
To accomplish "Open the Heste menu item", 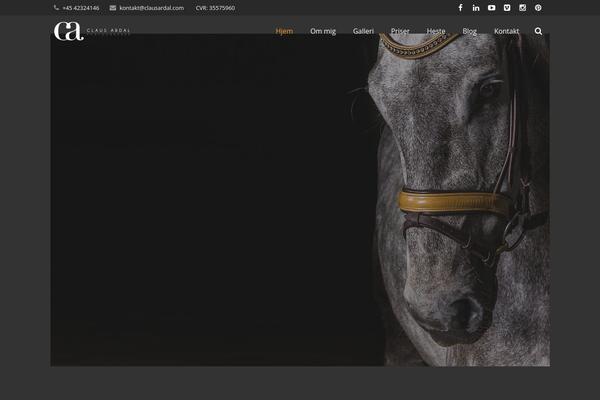I will click(x=436, y=31).
